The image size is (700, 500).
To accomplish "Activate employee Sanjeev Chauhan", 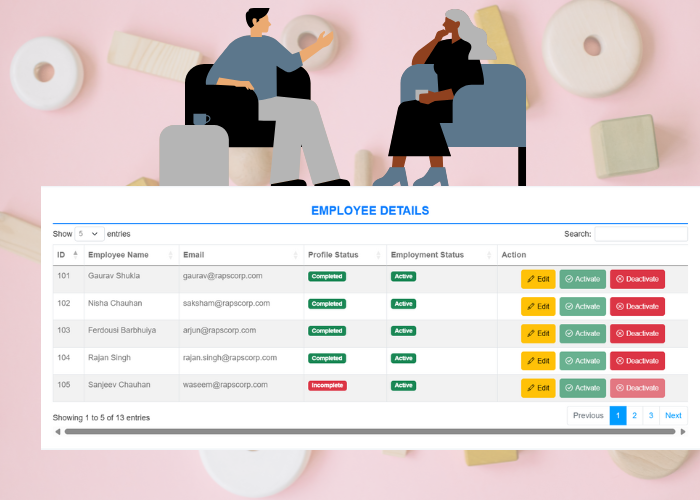I will point(583,388).
